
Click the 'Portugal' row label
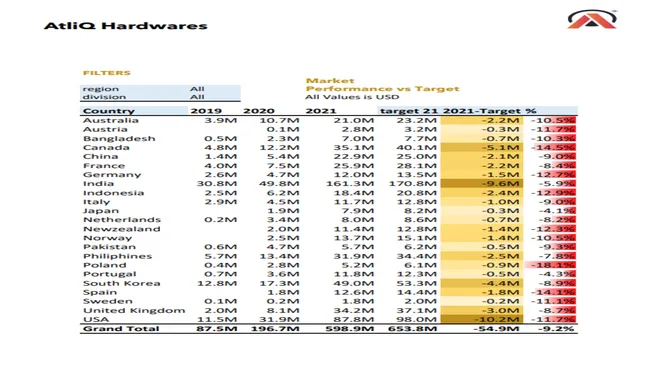click(109, 274)
